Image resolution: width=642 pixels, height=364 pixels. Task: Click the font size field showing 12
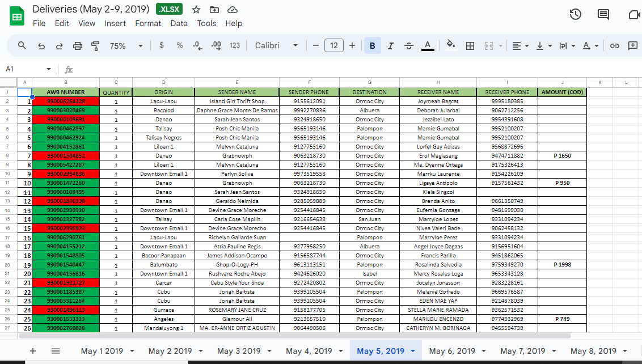[x=333, y=45]
